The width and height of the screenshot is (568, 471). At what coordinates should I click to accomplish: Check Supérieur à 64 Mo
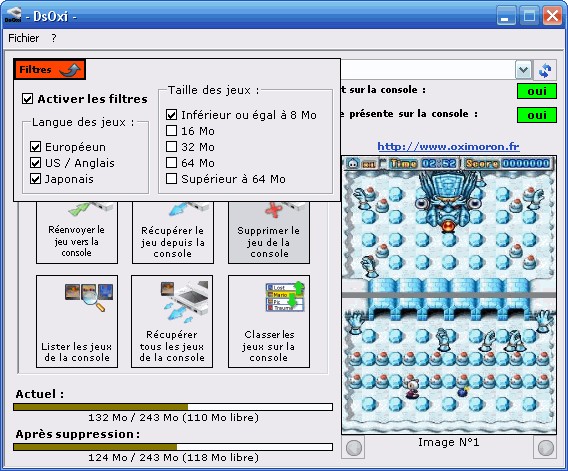click(171, 179)
